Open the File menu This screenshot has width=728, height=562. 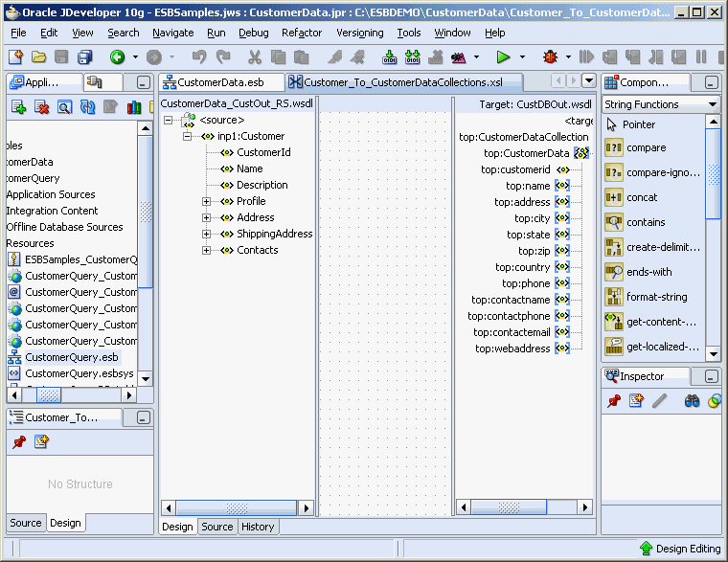pyautogui.click(x=18, y=33)
